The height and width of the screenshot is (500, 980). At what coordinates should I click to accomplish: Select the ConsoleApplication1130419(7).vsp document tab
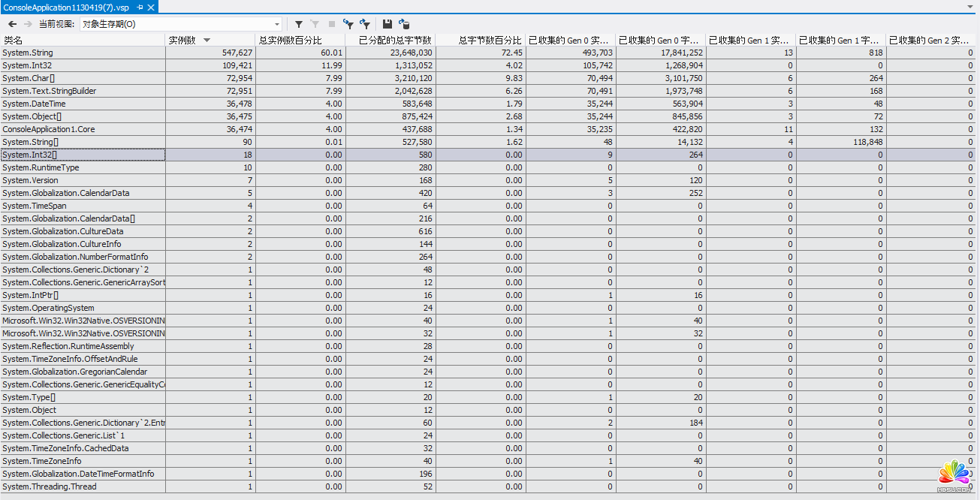(x=66, y=7)
